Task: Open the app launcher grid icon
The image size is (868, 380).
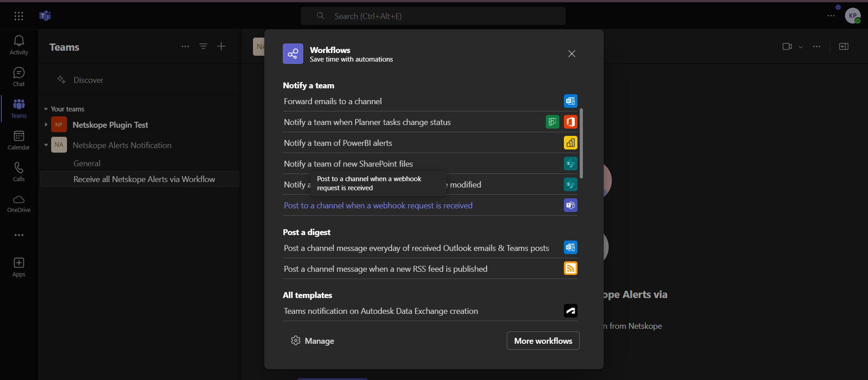Action: click(19, 16)
